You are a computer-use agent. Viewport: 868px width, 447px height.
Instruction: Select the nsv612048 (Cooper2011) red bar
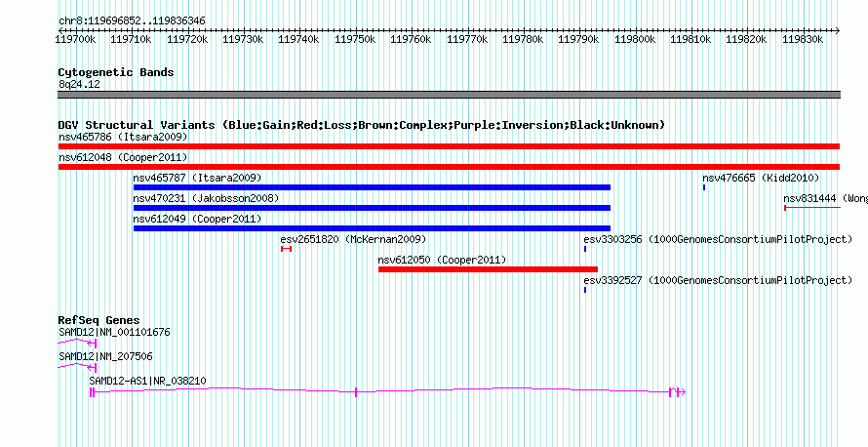449,167
